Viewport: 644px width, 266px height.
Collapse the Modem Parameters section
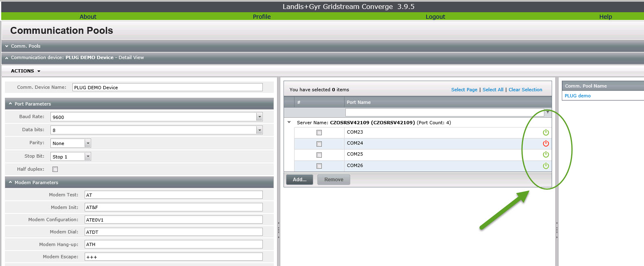[10, 182]
